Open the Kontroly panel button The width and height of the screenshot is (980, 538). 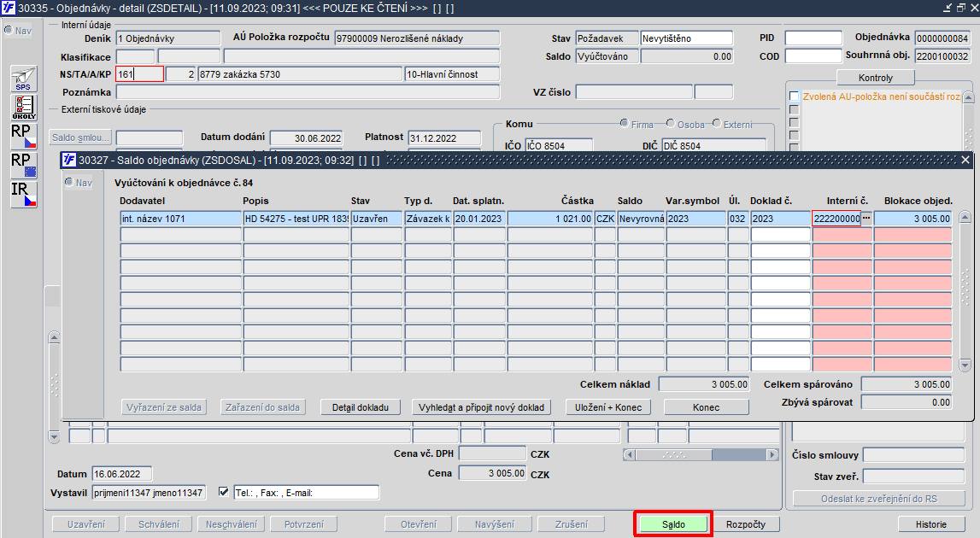click(875, 78)
